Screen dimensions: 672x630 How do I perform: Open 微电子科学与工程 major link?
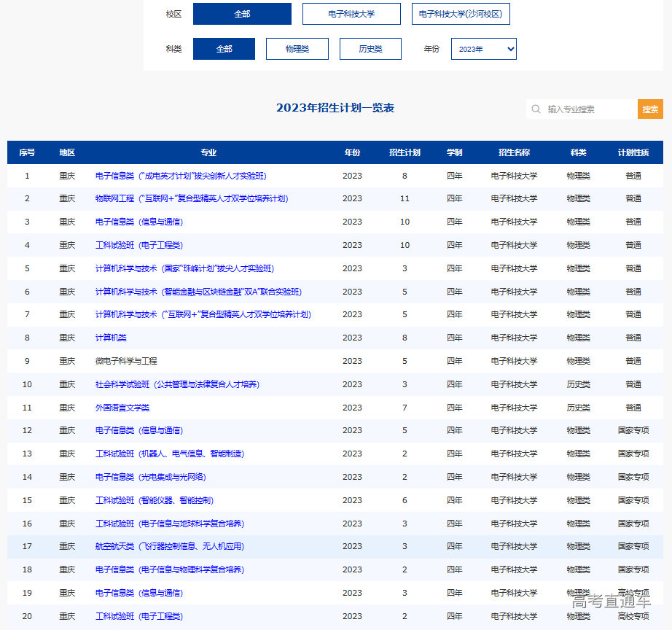pyautogui.click(x=126, y=361)
